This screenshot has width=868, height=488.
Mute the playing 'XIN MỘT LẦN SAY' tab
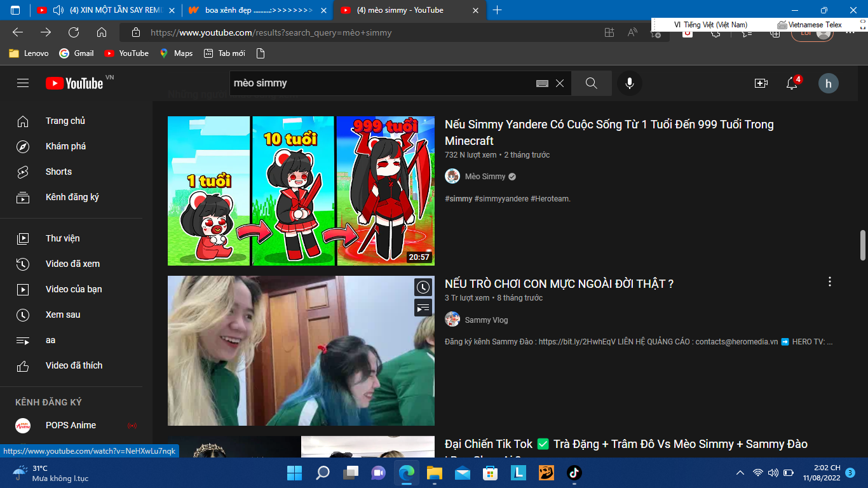click(x=59, y=10)
